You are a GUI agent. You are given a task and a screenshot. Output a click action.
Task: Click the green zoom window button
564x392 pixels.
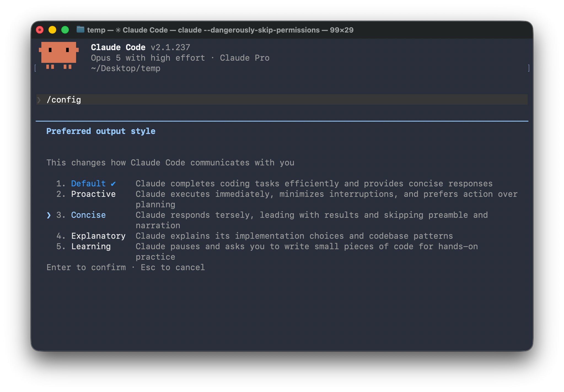click(x=65, y=30)
